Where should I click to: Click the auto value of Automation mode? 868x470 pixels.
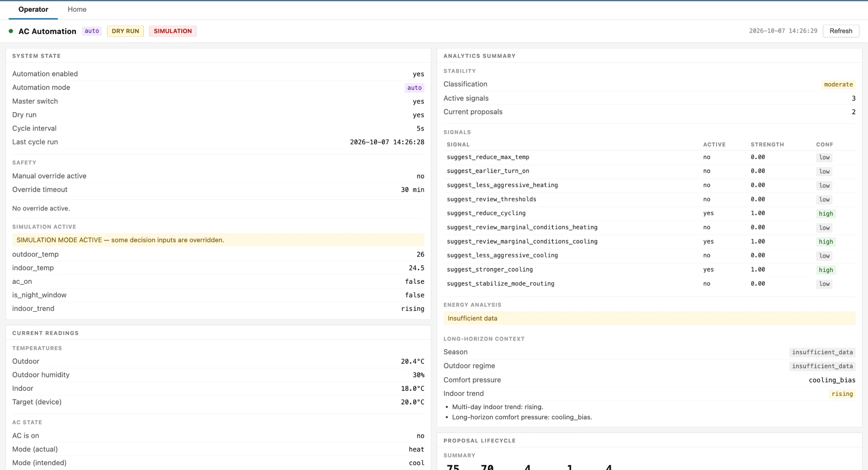coord(414,88)
